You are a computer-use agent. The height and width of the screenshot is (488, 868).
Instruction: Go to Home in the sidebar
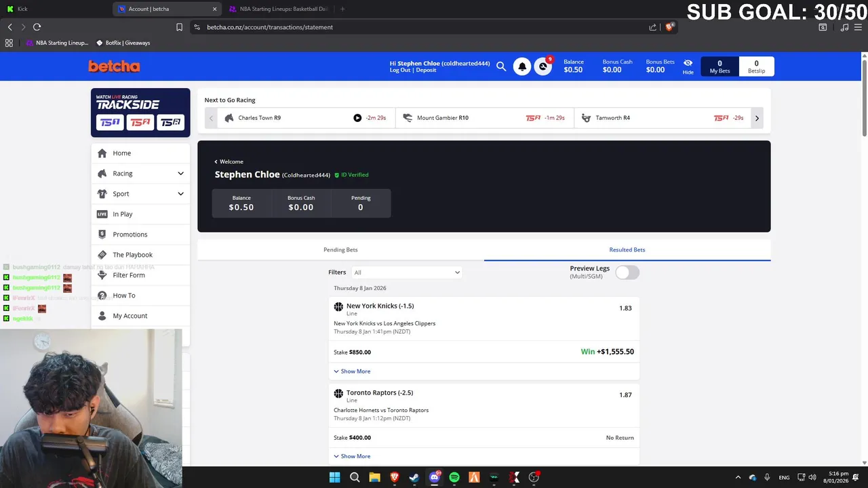(140, 153)
